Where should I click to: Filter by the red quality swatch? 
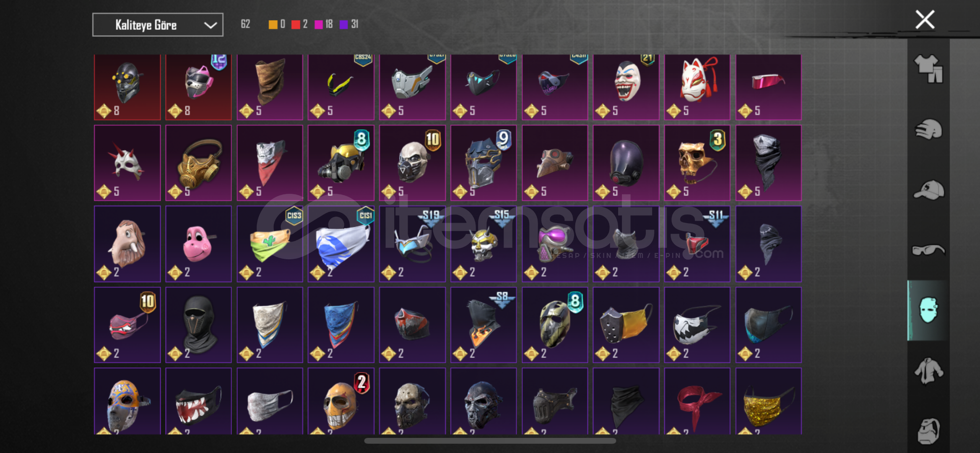pyautogui.click(x=296, y=24)
